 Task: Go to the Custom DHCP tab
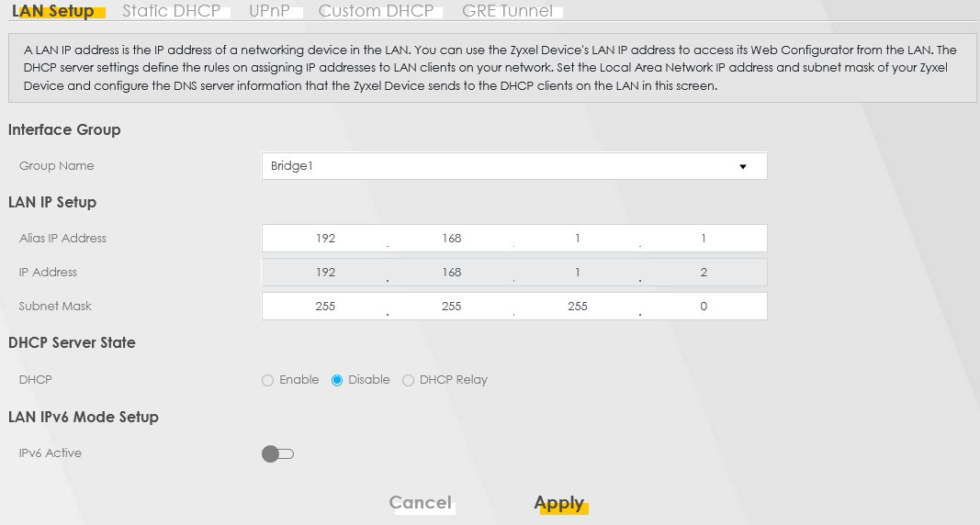pyautogui.click(x=375, y=12)
